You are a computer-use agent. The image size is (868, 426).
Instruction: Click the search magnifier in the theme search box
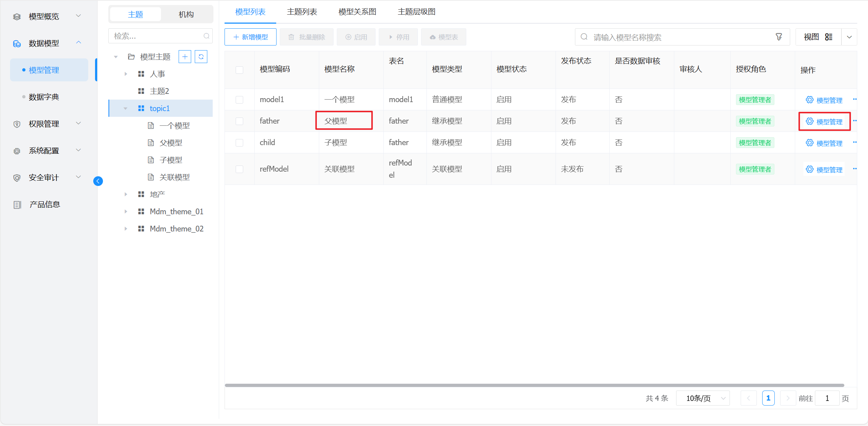[x=206, y=36]
